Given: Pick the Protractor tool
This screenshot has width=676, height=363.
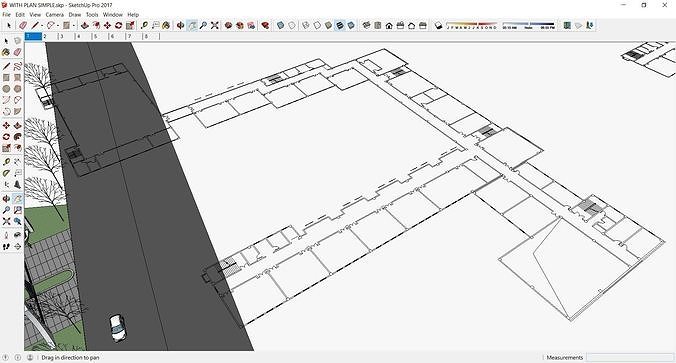Looking at the screenshot, I should pos(6,173).
